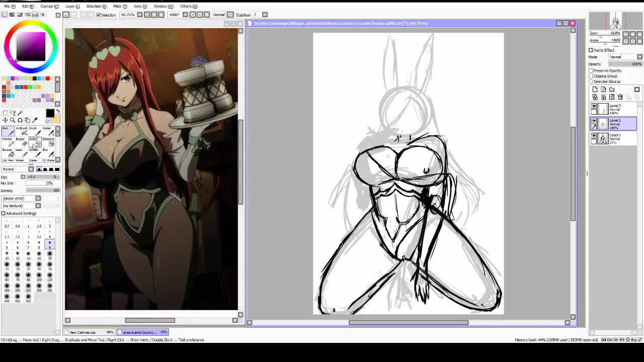Collapse the Paints Effect section
Screen dimensions: 644x362
(x=591, y=50)
